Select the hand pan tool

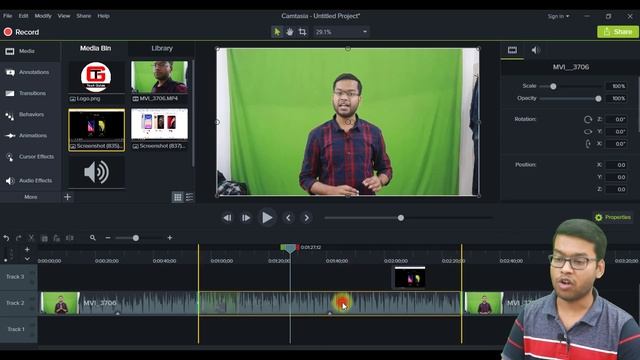click(290, 32)
